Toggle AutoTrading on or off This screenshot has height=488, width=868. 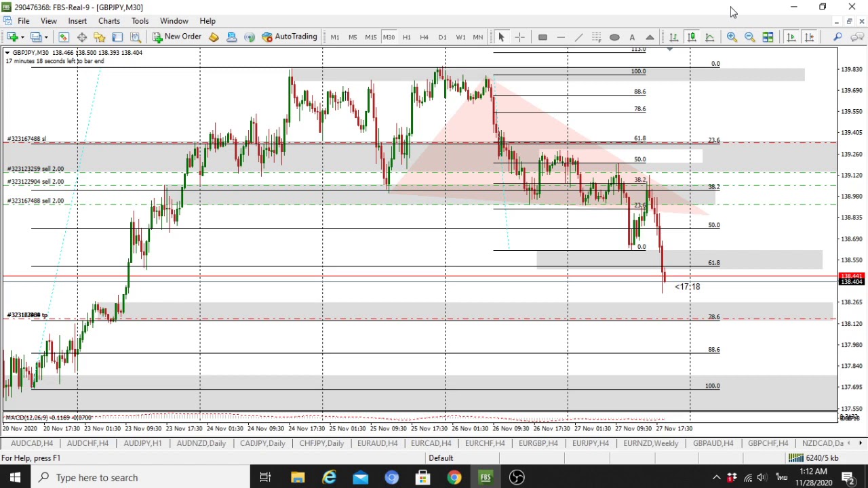click(x=290, y=37)
